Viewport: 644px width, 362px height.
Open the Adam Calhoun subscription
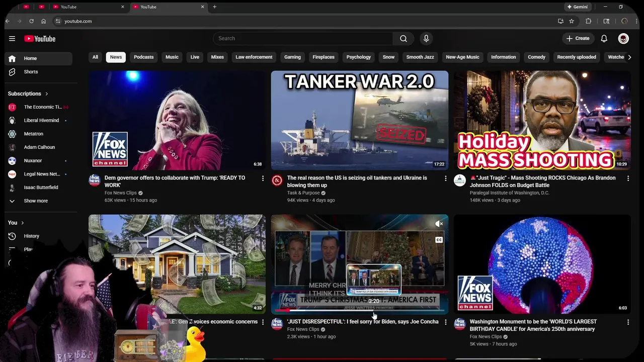pos(38,147)
